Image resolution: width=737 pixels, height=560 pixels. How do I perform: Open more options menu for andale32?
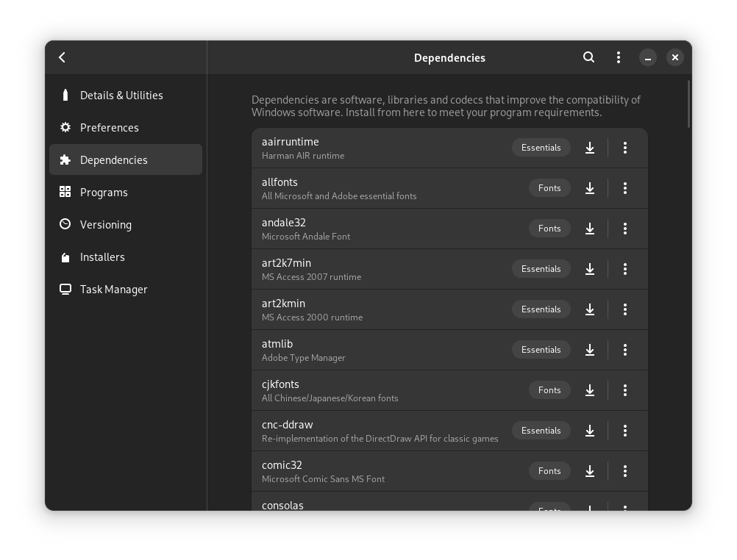coord(624,229)
